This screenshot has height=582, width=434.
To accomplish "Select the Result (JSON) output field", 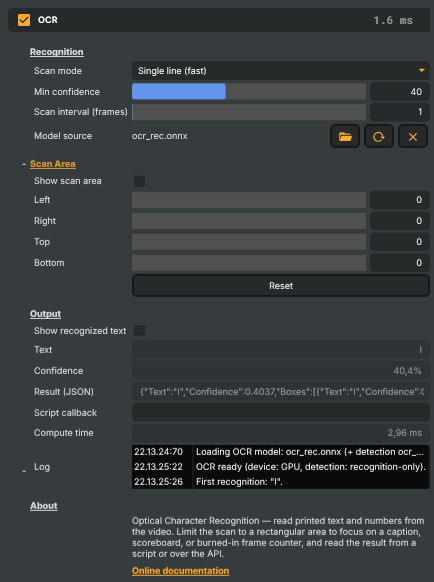I will 281,392.
